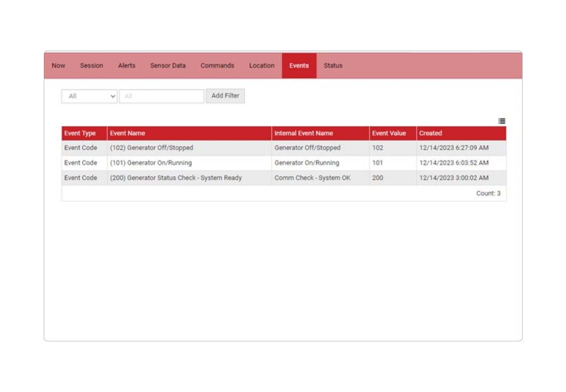This screenshot has width=566, height=392.
Task: Switch to the Alerts tab
Action: 126,65
